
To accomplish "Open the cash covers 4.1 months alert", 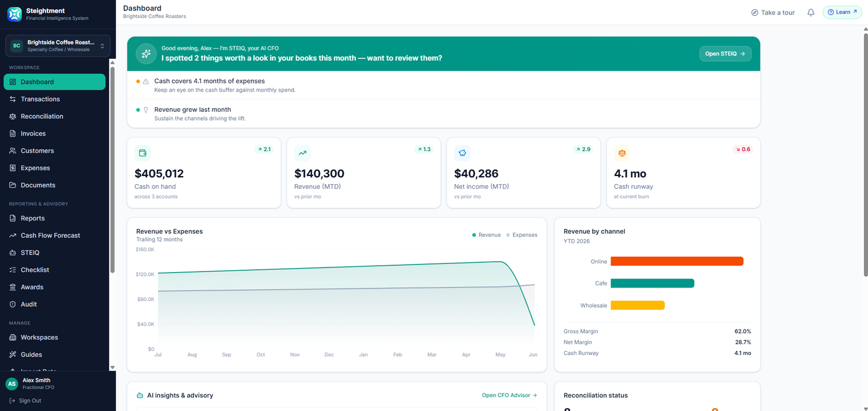I will click(x=443, y=85).
